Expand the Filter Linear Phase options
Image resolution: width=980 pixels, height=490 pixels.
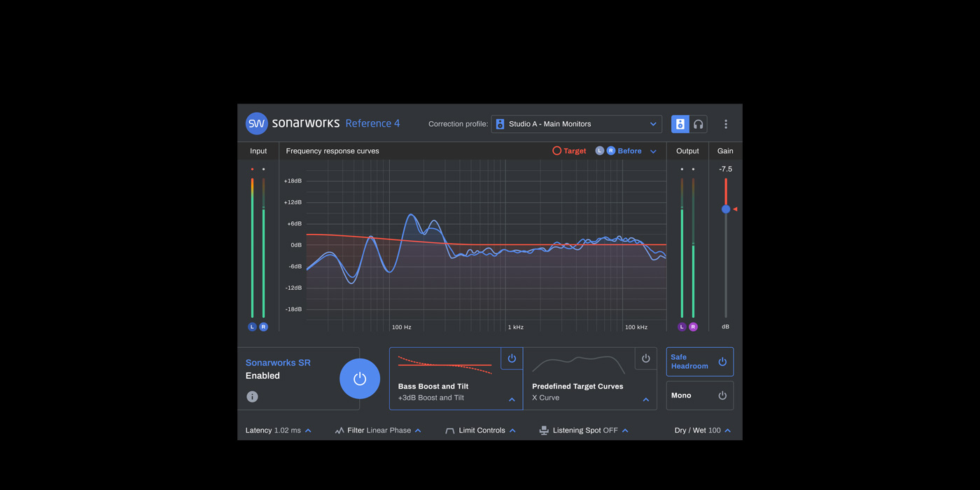pyautogui.click(x=418, y=430)
